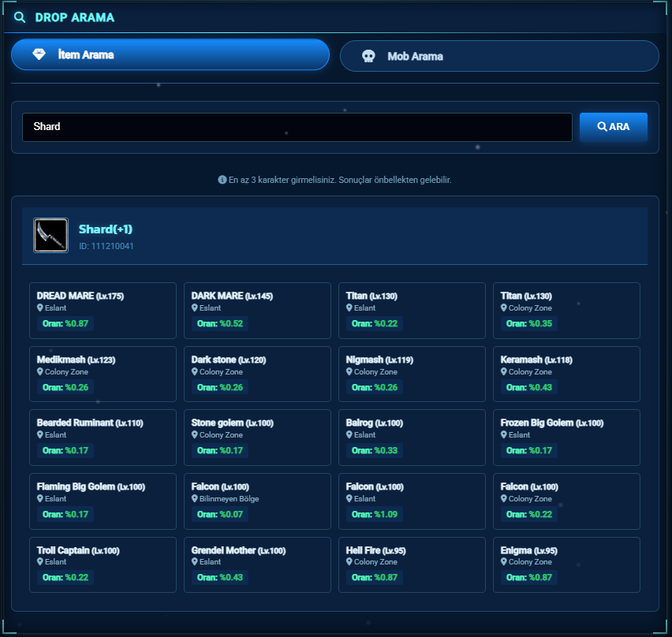Focus the search field containing Shard

coord(297,127)
